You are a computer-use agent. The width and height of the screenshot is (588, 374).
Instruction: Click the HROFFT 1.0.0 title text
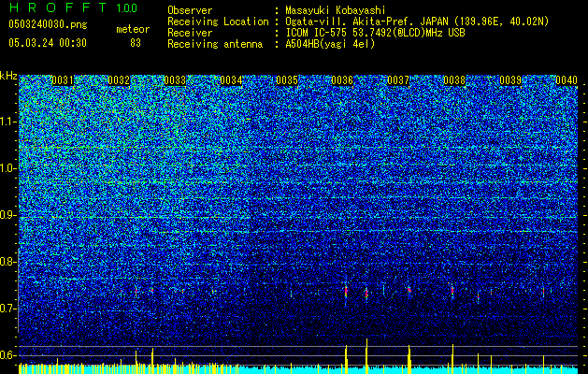point(73,7)
